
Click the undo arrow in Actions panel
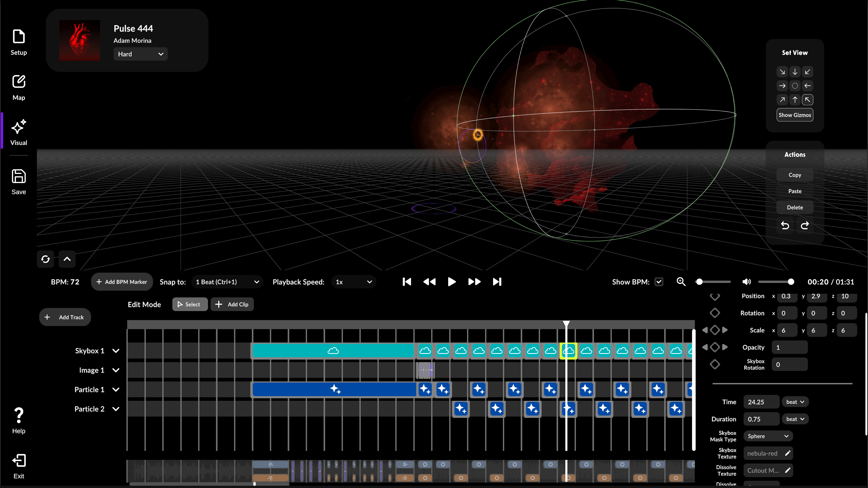[x=785, y=225]
